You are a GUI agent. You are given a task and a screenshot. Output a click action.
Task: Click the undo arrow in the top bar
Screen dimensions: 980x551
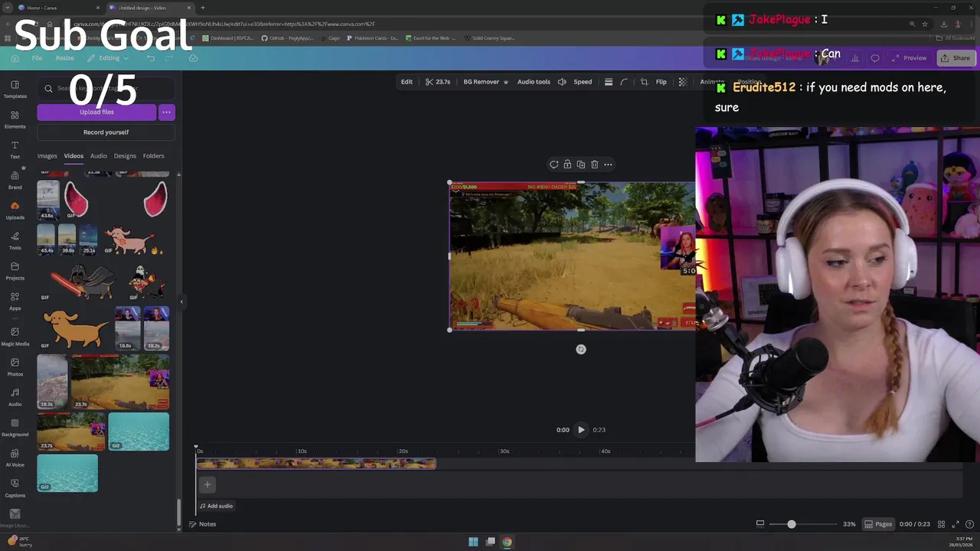pos(151,58)
